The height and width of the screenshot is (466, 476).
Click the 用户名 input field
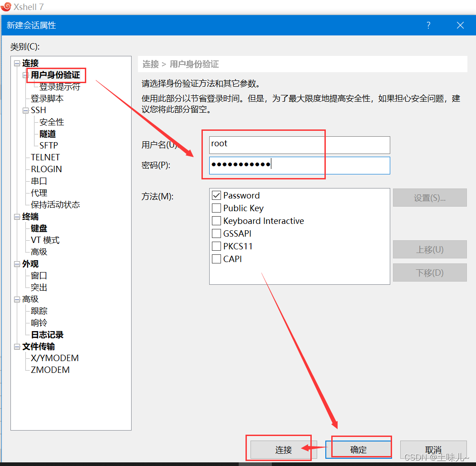(x=299, y=145)
